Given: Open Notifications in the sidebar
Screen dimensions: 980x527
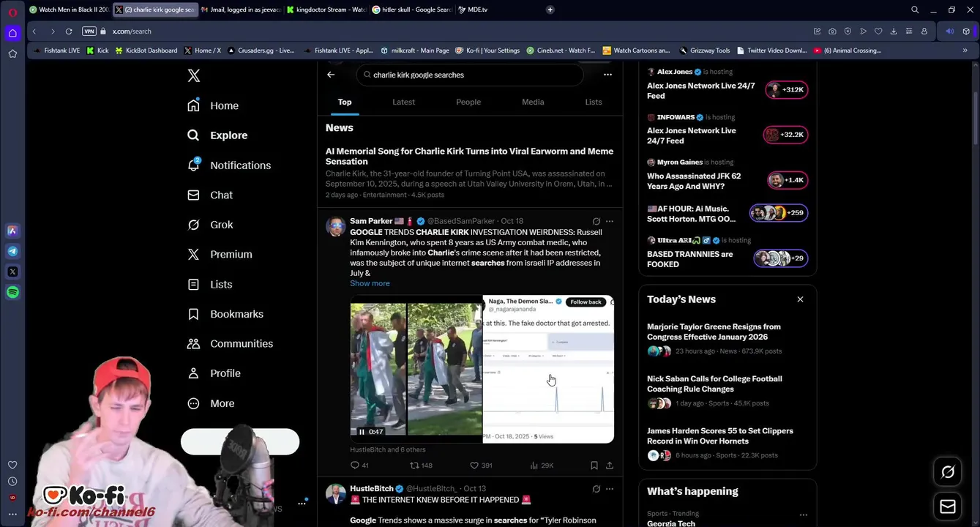Looking at the screenshot, I should [229, 165].
